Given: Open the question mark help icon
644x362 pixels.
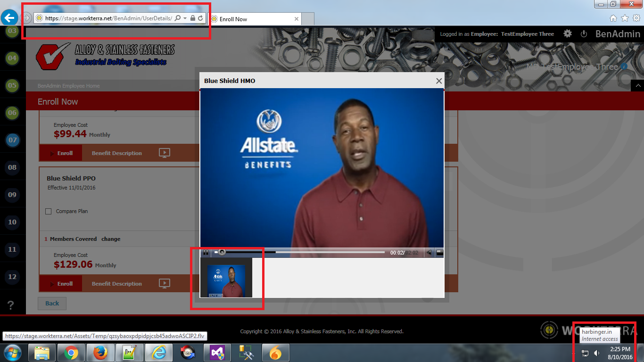Looking at the screenshot, I should (x=11, y=305).
